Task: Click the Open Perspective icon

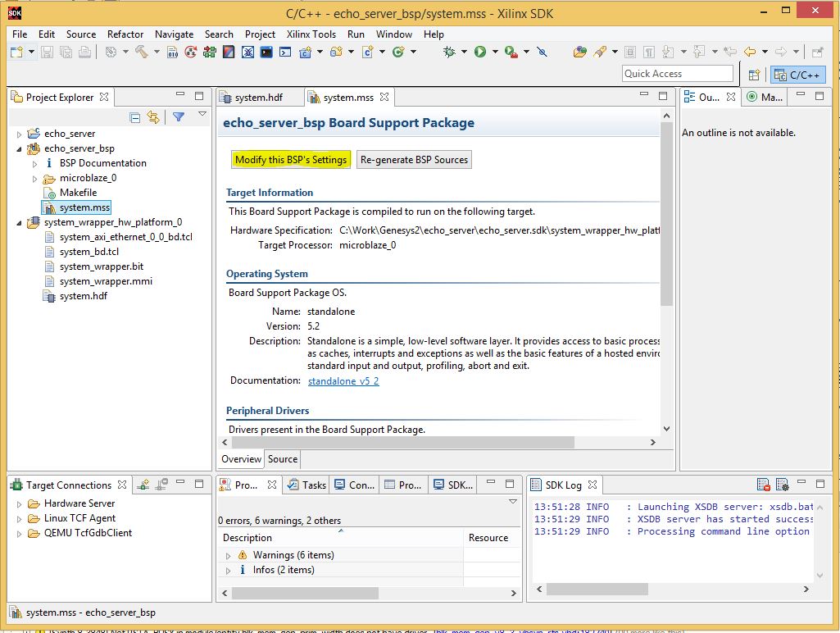Action: (x=754, y=75)
